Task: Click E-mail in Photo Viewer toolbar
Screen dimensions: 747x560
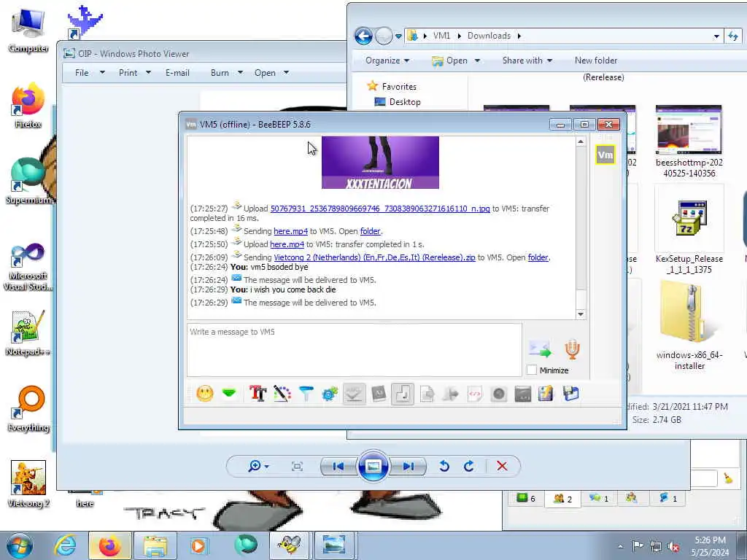Action: coord(177,73)
